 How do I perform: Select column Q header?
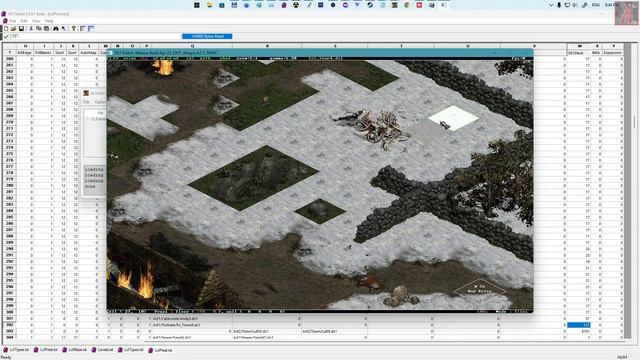pyautogui.click(x=192, y=46)
